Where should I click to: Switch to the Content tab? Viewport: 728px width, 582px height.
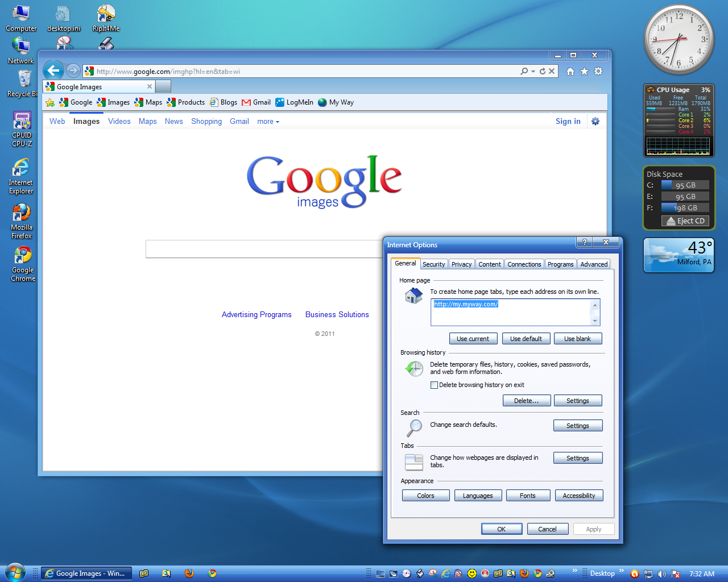(490, 264)
